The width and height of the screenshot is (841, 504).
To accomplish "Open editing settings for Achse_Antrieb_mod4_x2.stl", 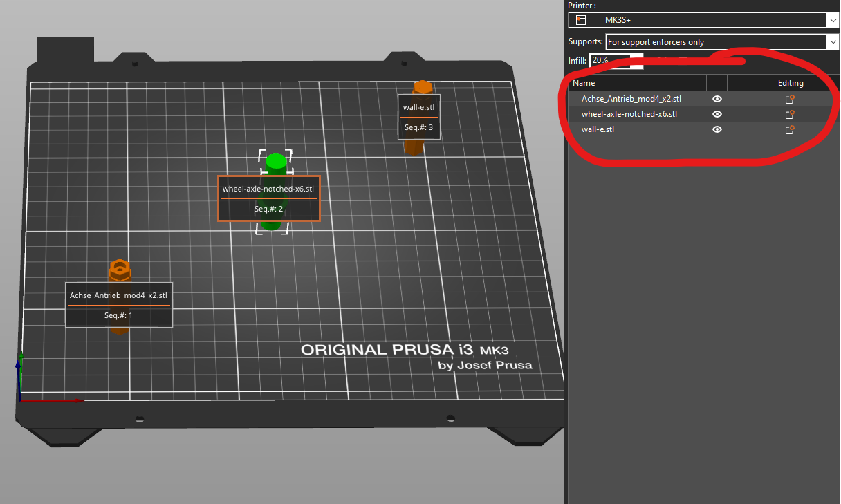I will point(789,98).
